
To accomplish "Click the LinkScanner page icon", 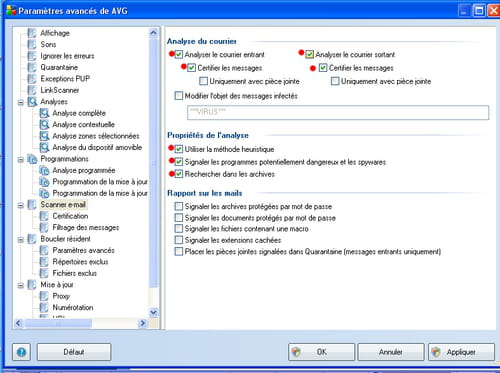I will click(x=32, y=90).
